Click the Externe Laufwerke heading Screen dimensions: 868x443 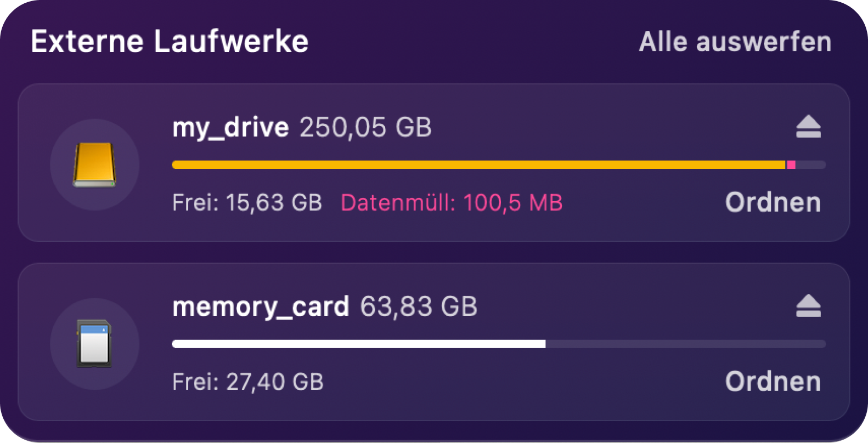point(170,42)
